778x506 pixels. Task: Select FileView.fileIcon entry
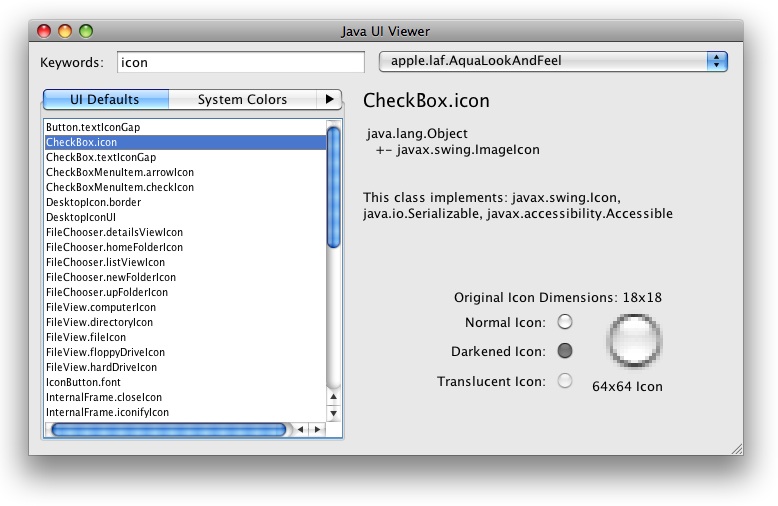(185, 337)
